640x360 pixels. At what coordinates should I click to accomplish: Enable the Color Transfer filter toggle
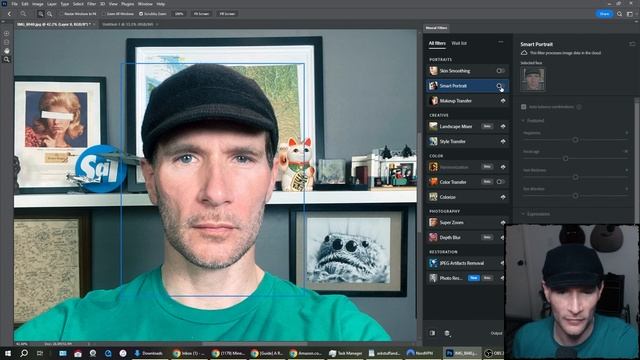(x=500, y=182)
